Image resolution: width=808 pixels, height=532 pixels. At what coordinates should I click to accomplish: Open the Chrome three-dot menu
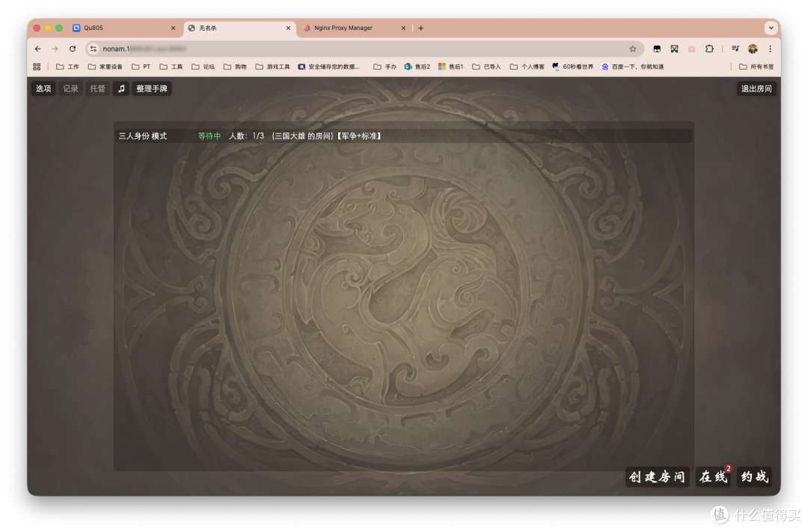(x=771, y=49)
